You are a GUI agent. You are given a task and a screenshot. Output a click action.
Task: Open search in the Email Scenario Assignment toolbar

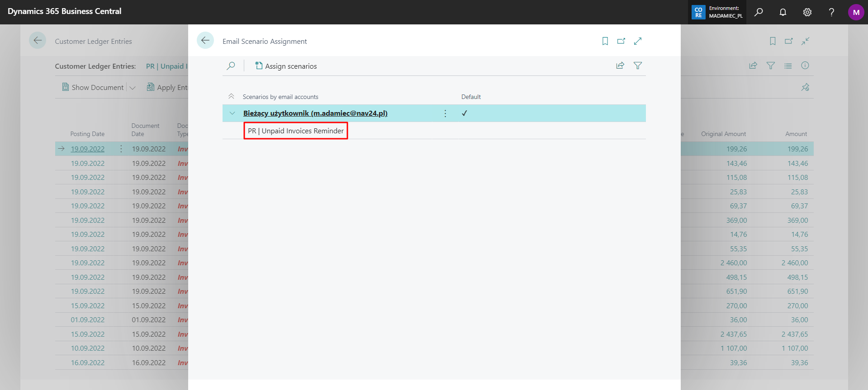point(231,66)
